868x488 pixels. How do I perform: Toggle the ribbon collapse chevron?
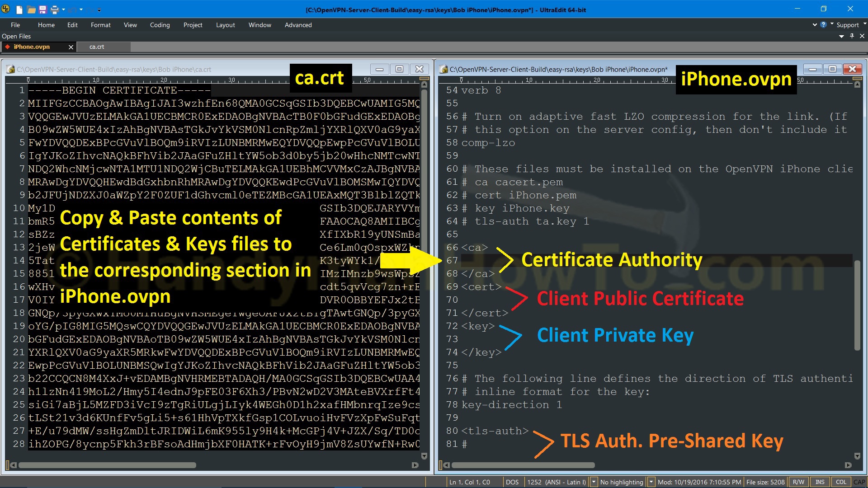point(815,25)
